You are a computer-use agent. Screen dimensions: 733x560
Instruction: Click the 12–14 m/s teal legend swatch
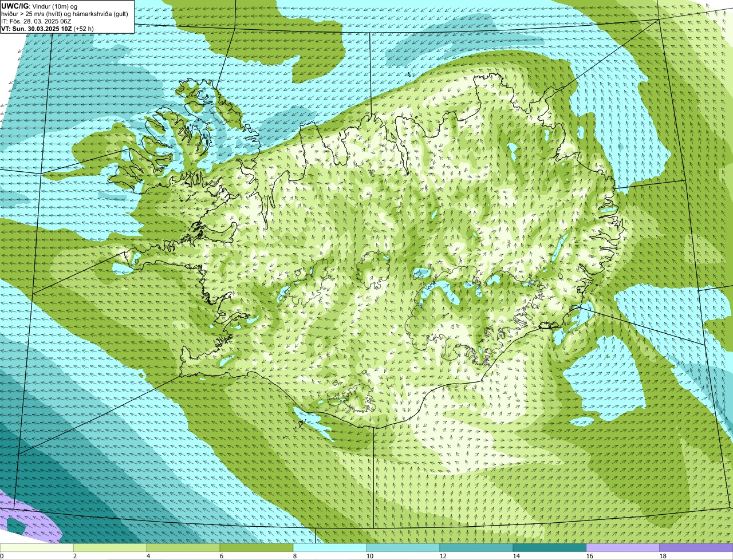pyautogui.click(x=476, y=548)
